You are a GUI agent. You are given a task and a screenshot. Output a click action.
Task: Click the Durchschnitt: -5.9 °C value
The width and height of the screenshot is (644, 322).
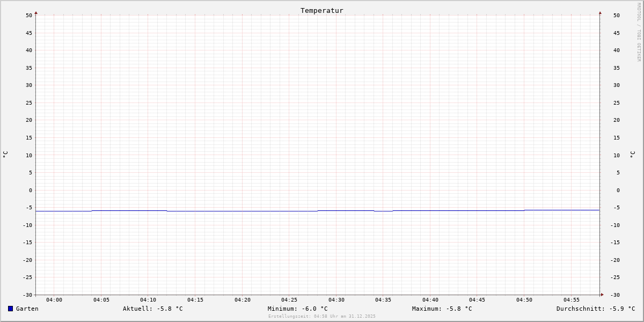[596, 309]
